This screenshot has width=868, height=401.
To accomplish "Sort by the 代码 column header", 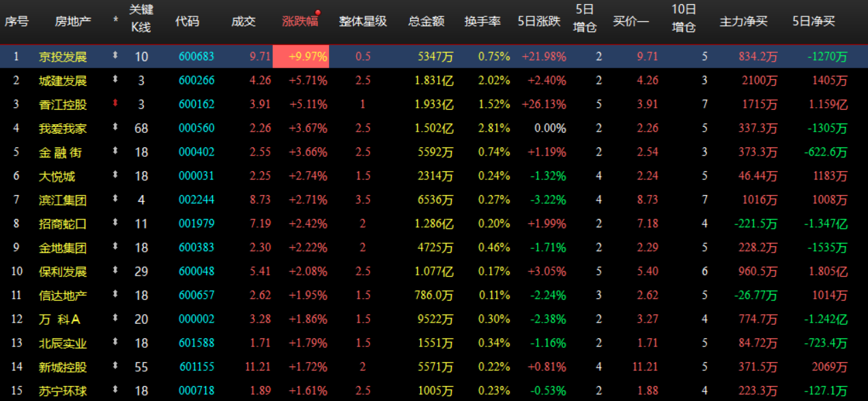I will click(x=188, y=21).
